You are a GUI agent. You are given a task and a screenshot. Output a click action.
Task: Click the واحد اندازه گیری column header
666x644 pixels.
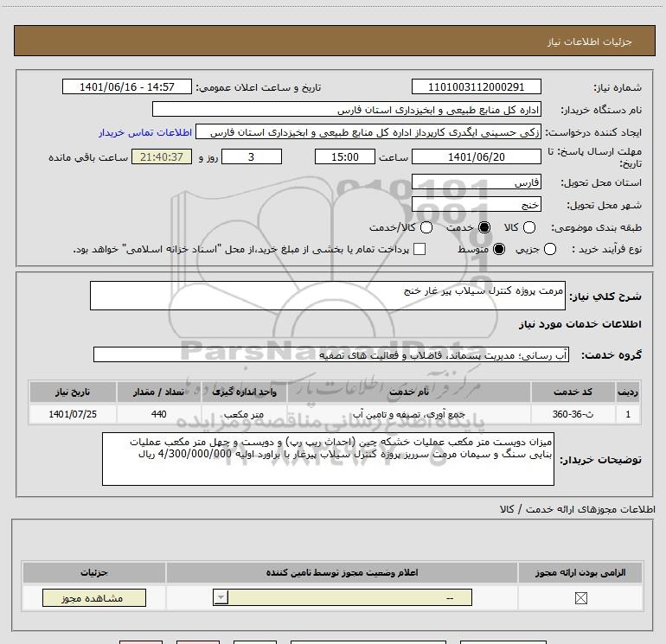pos(244,392)
